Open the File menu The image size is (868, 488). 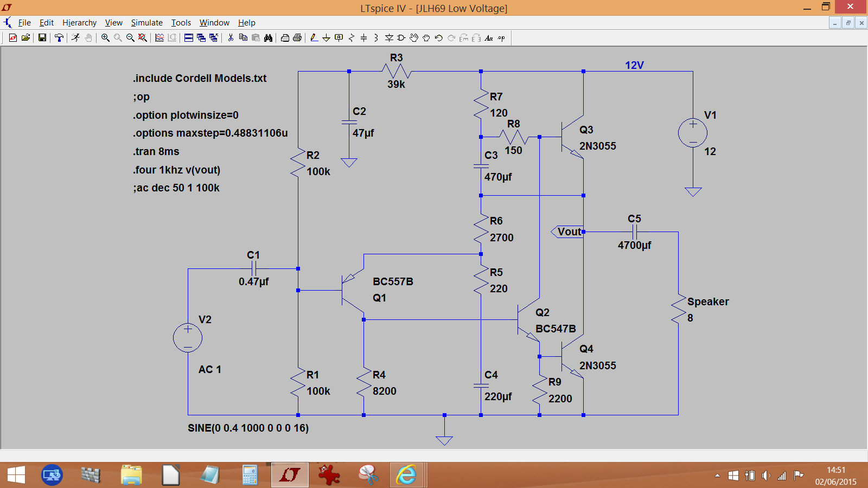(x=24, y=23)
